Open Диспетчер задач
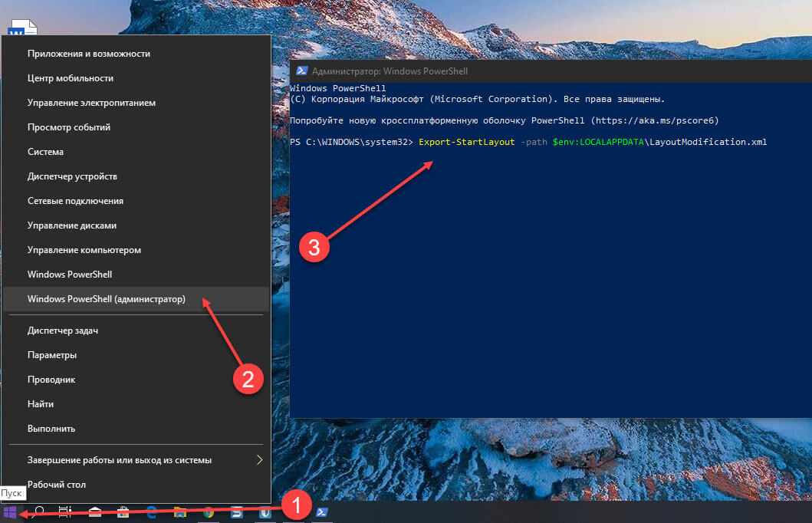 pyautogui.click(x=136, y=331)
